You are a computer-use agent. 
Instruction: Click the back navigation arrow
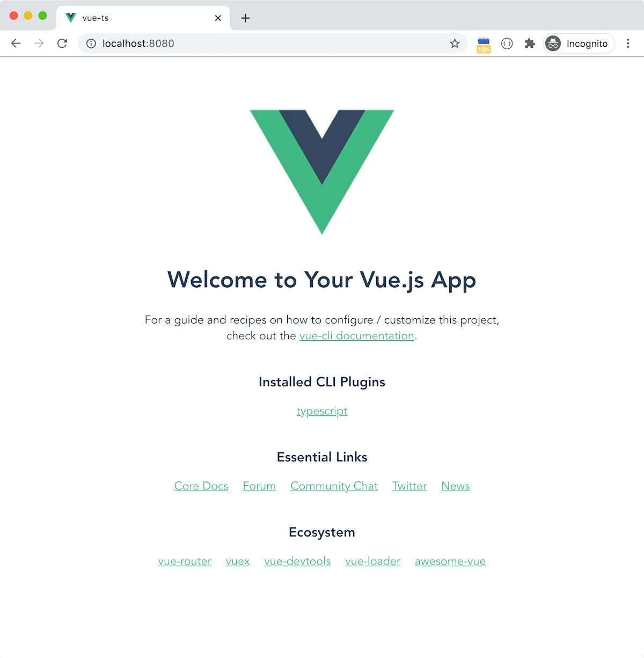(16, 43)
